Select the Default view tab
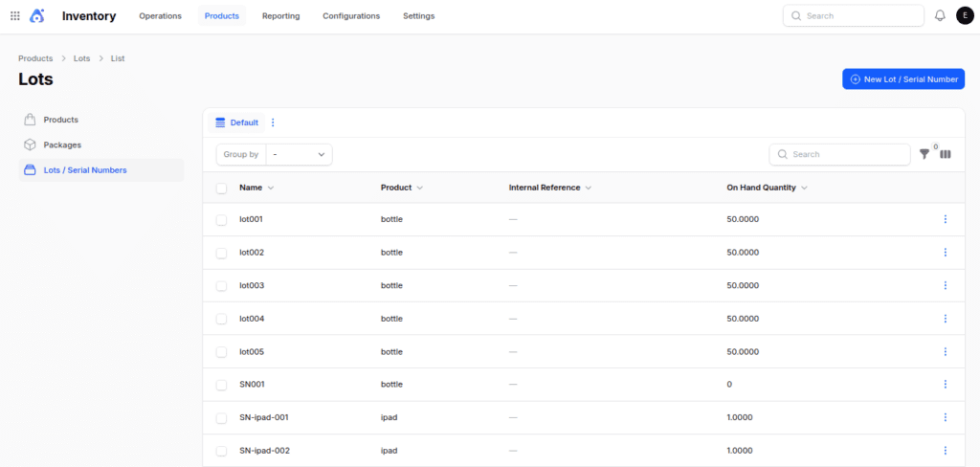Screen dimensions: 980x467 (x=237, y=122)
